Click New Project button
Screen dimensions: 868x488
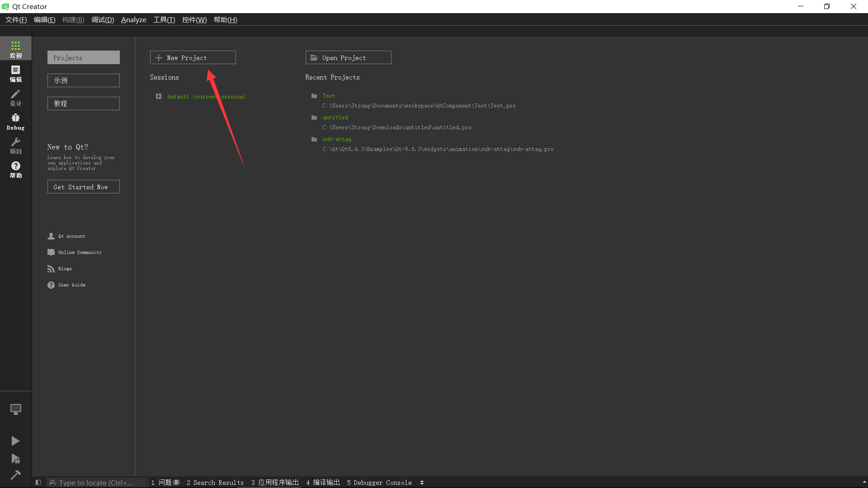[x=193, y=57]
